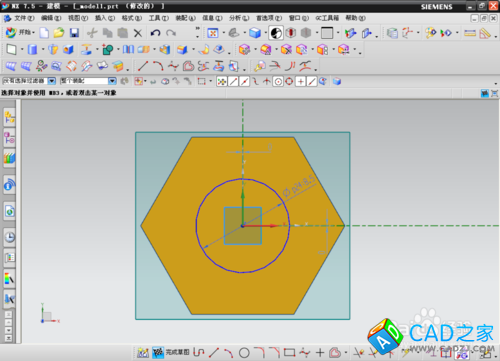Open the 帮助 Help menu
The height and width of the screenshot is (361, 500).
tap(355, 18)
